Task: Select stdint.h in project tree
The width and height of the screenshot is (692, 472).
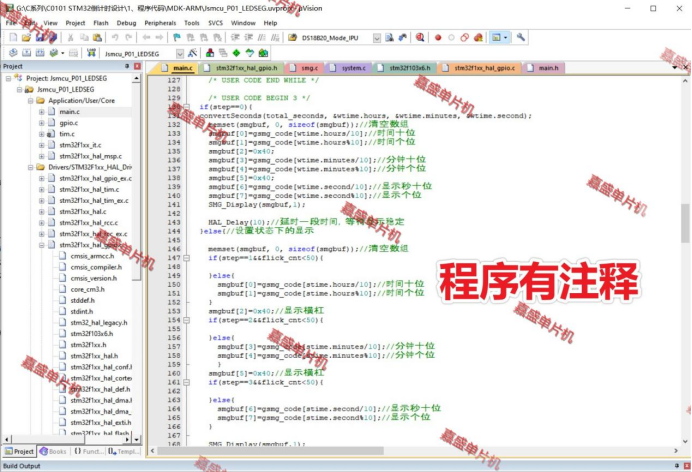Action: click(x=82, y=311)
